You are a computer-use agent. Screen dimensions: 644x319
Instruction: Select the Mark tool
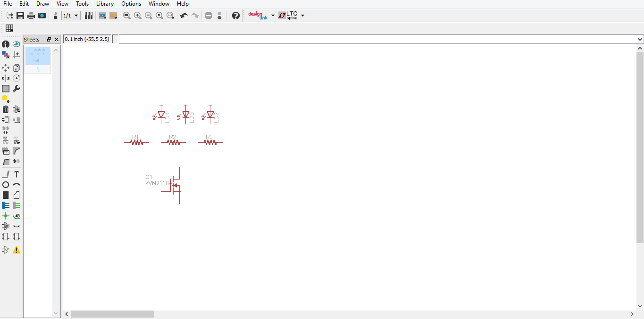coord(17,55)
